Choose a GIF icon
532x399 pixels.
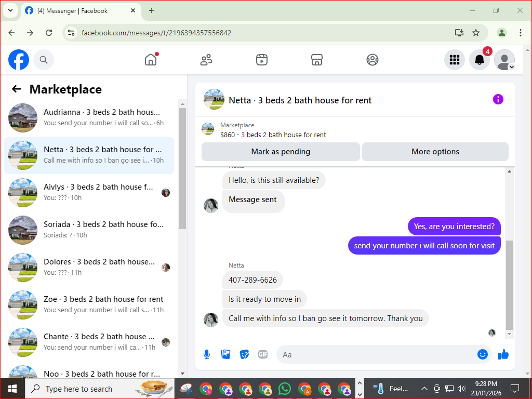tap(263, 354)
